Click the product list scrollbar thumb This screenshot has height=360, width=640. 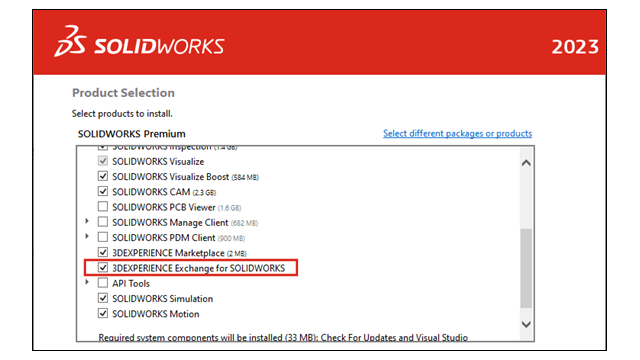click(526, 268)
